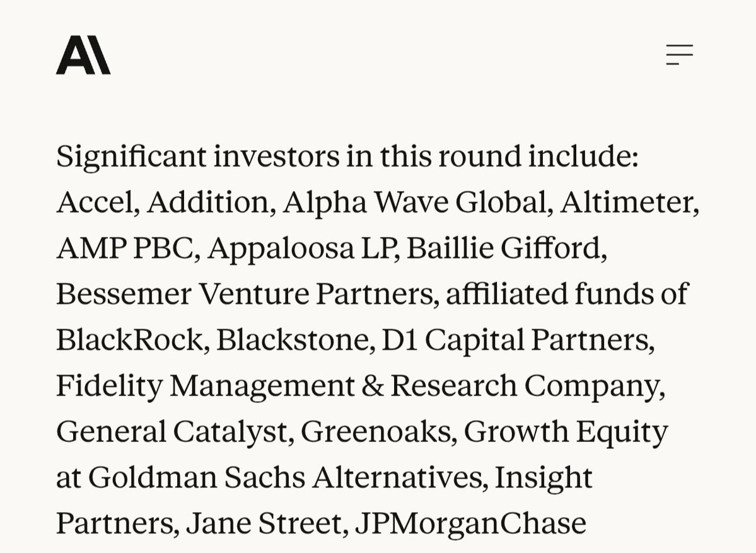This screenshot has width=756, height=553.
Task: Click 'JPMorganChase' on the last line
Action: (470, 524)
